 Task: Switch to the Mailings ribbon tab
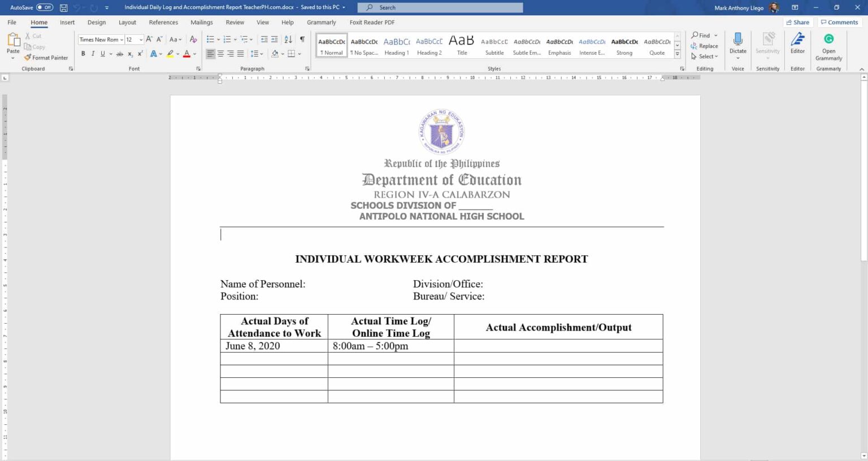tap(201, 22)
